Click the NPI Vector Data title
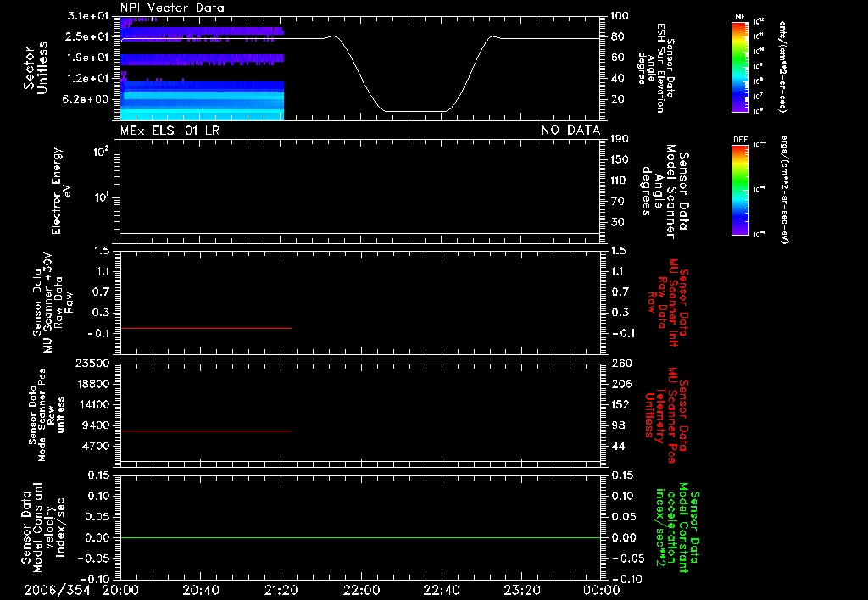The height and width of the screenshot is (600, 868). [172, 8]
